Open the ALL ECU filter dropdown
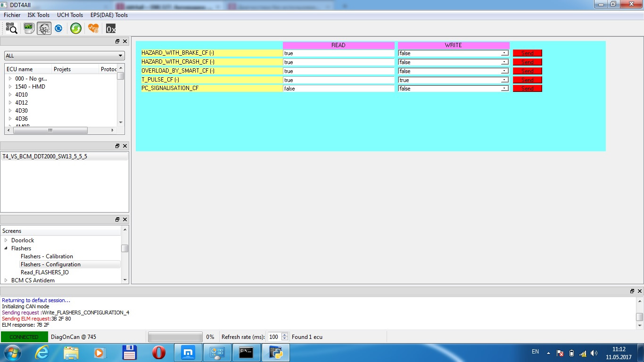Viewport: 644px width, 362px height. tap(64, 56)
